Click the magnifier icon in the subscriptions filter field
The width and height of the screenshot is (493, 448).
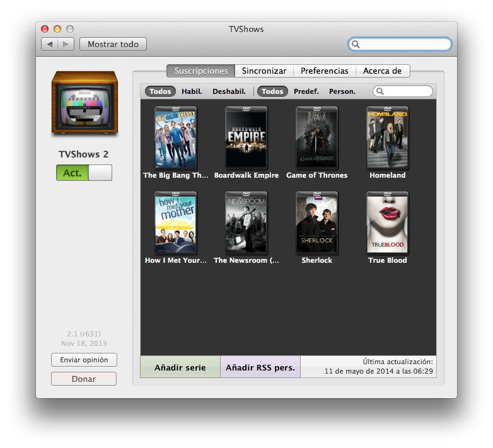[x=380, y=91]
